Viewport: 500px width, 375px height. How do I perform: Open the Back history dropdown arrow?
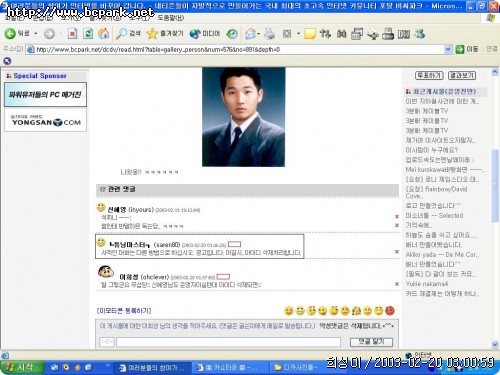[36, 34]
